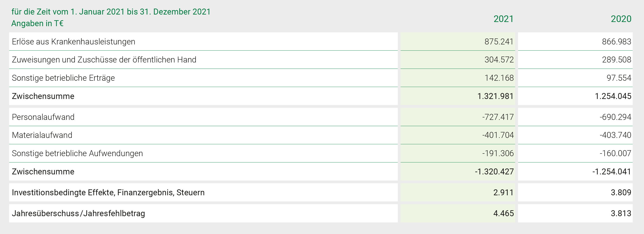The width and height of the screenshot is (644, 234).
Task: Click the 2021 column header
Action: [x=503, y=19]
